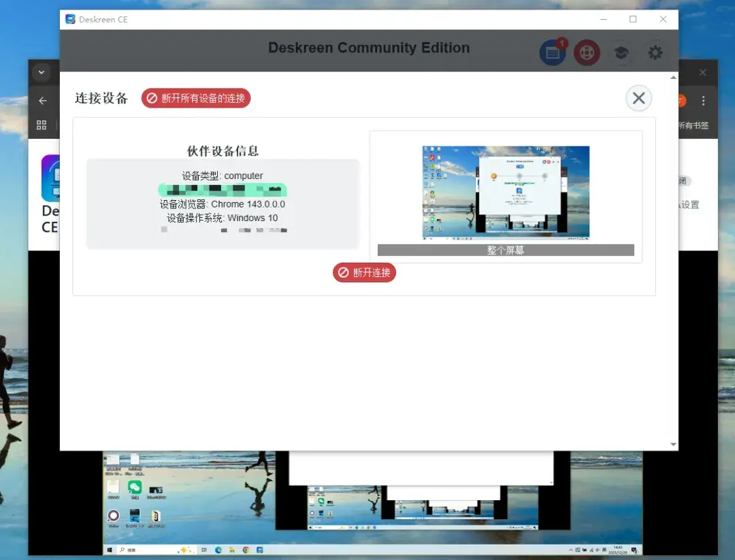Viewport: 735px width, 560px height.
Task: Open Task View in streamed taskbar
Action: 204,550
